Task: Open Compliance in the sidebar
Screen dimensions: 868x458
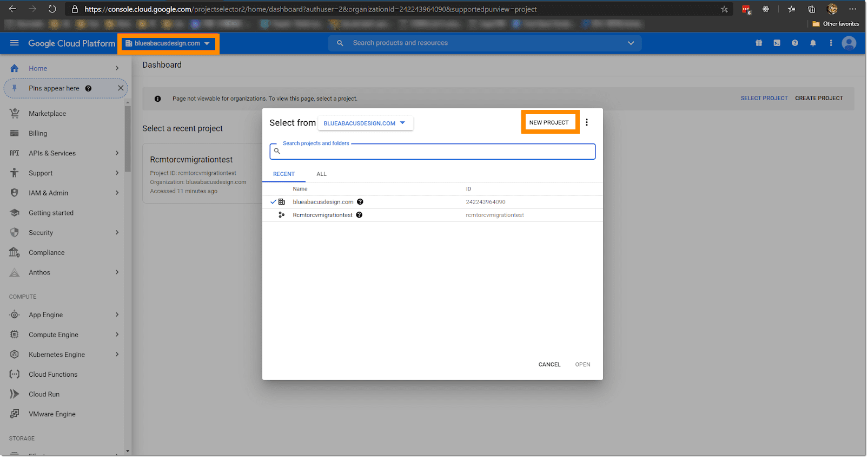Action: pos(47,252)
